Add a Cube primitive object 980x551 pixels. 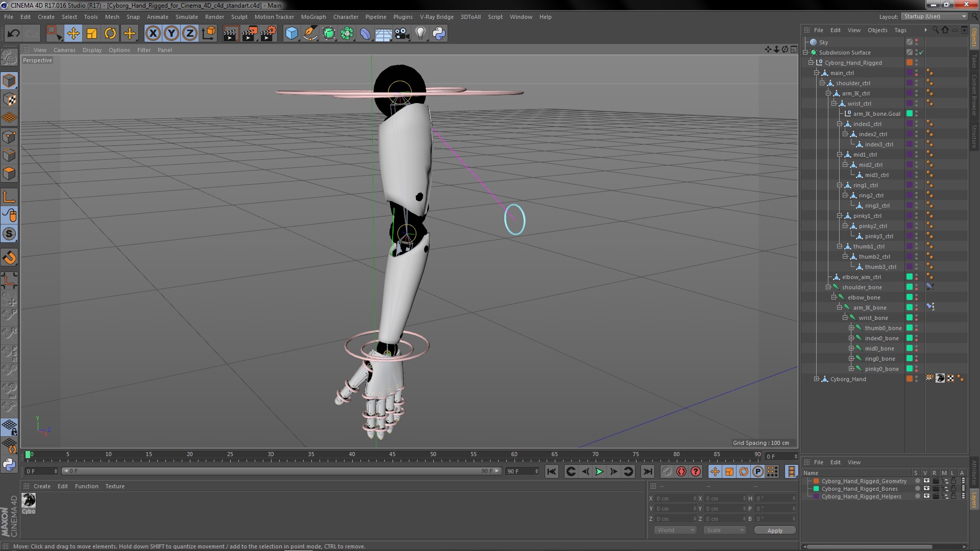(x=291, y=34)
